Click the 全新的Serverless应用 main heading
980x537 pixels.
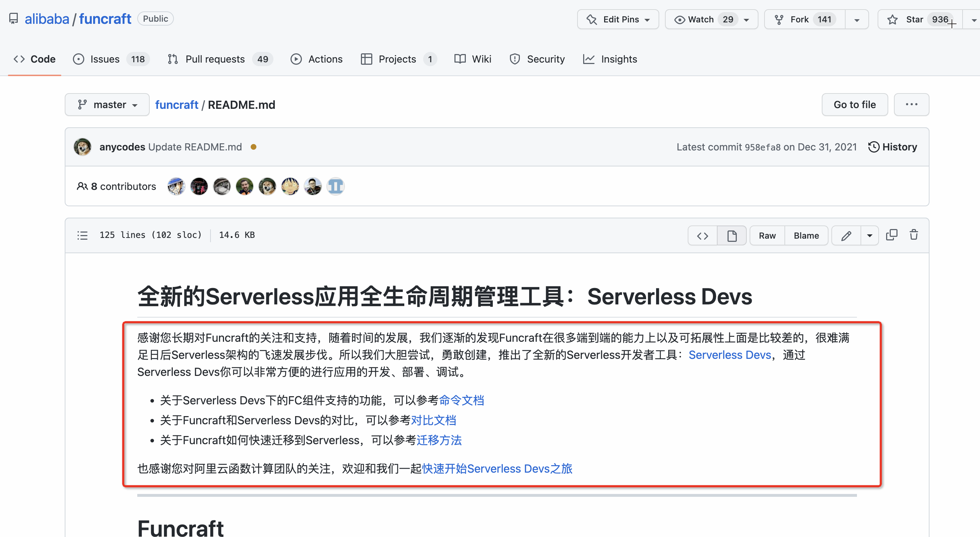445,296
